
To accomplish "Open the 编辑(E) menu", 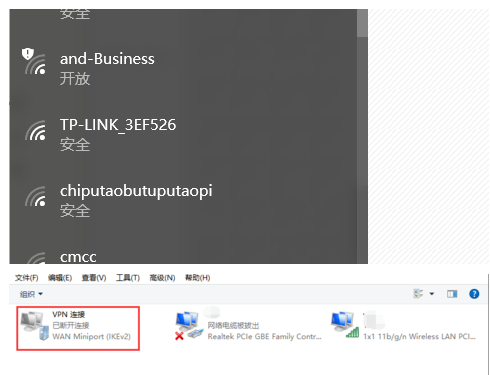I will click(x=60, y=278).
